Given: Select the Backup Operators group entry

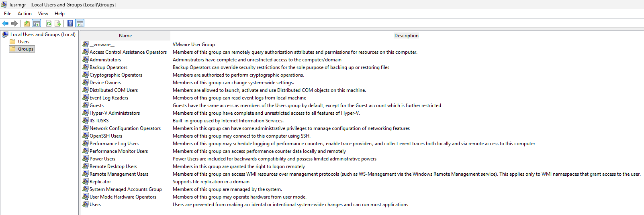Looking at the screenshot, I should click(108, 67).
